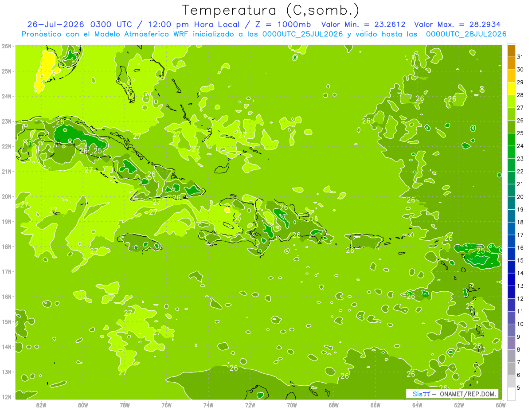Click the color scale label '31'
The image size is (532, 411).
pos(520,57)
